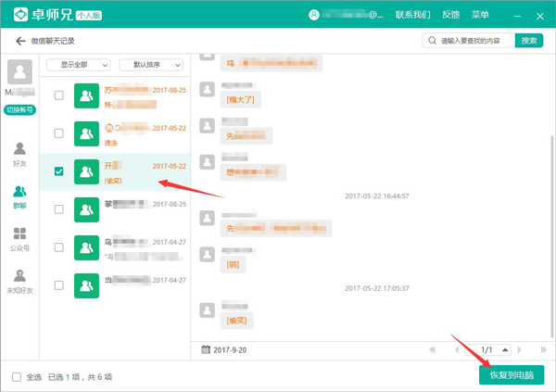The width and height of the screenshot is (556, 392).
Task: Click the sender avatar beside the [糗大了] message
Action: (207, 89)
